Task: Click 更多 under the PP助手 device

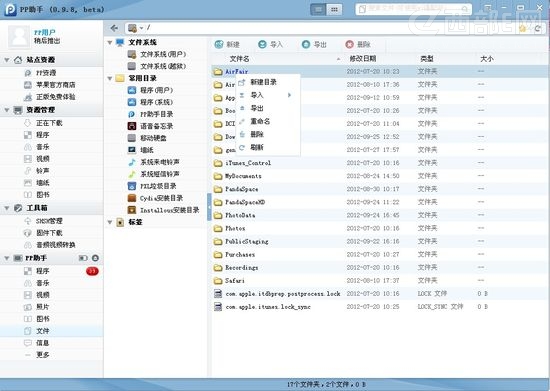Action: pyautogui.click(x=42, y=355)
